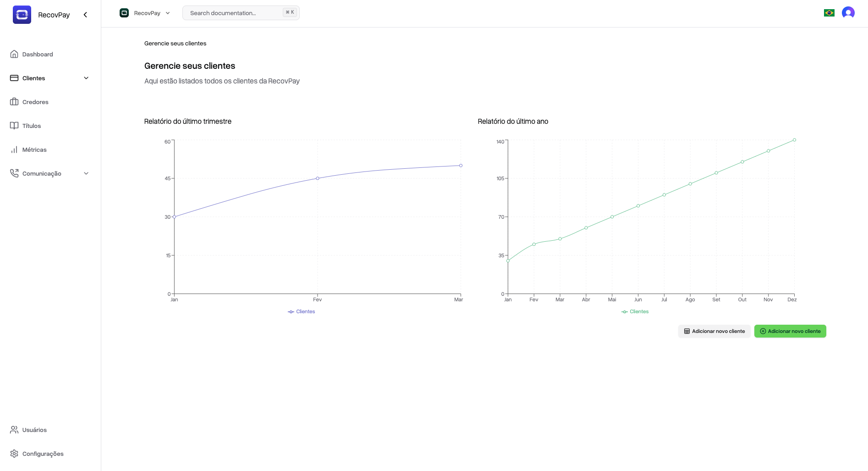868x471 pixels.
Task: Open the Títulos section
Action: tap(31, 126)
